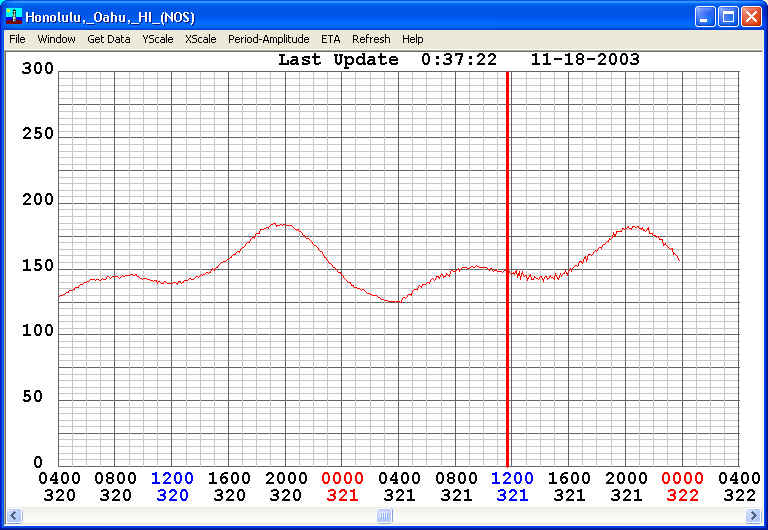Open the XScale menu

coord(200,39)
